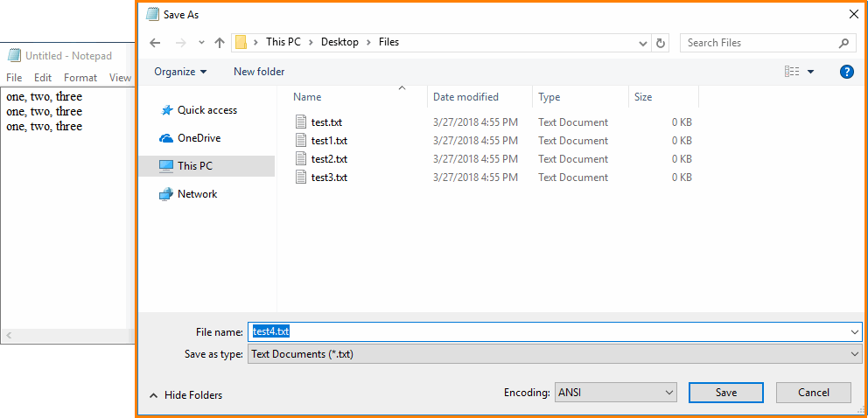This screenshot has height=418, width=868.
Task: Change view with the view icon
Action: point(792,72)
